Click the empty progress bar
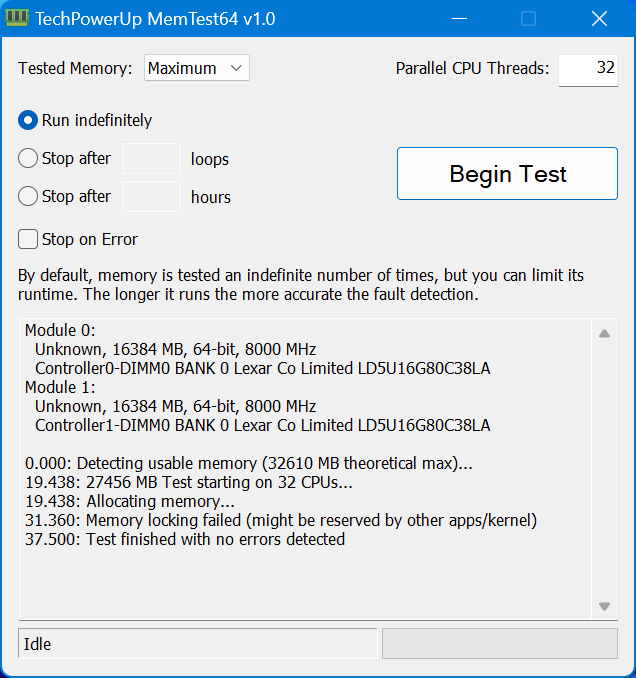The width and height of the screenshot is (636, 678). (x=500, y=643)
